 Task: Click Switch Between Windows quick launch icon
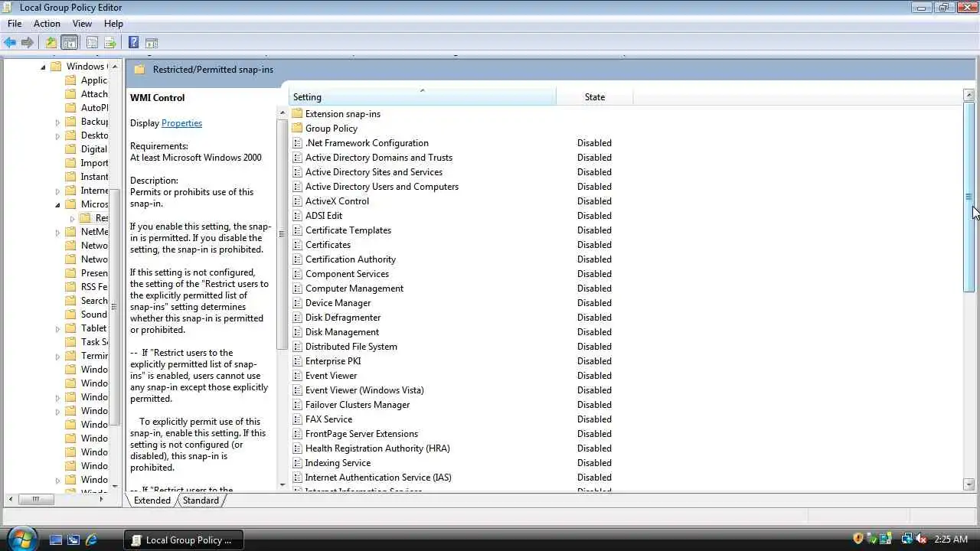tap(73, 540)
